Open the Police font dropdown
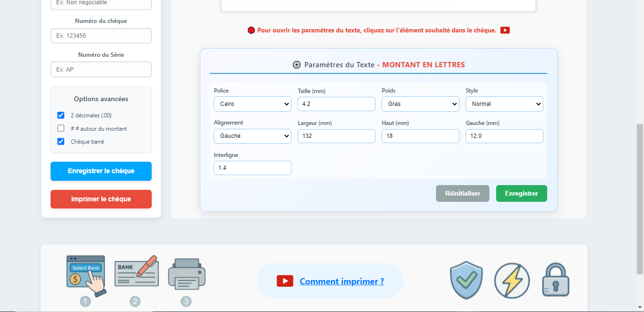Image resolution: width=644 pixels, height=312 pixels. [252, 104]
